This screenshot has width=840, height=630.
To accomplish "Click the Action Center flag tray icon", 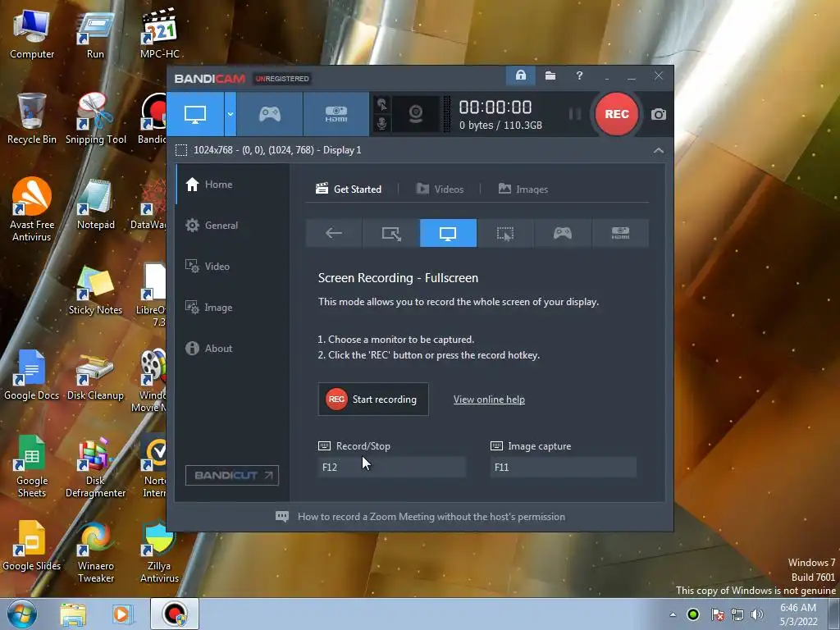I will [717, 614].
